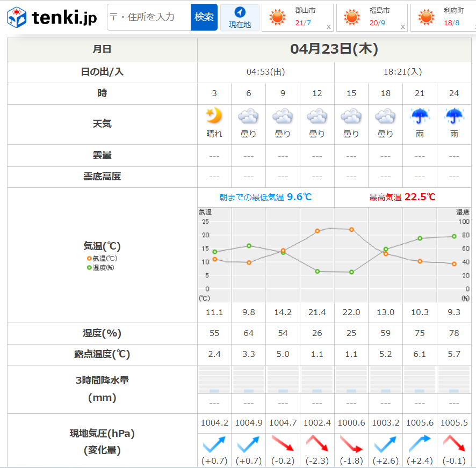Remove 郡山市 from saved locations
This screenshot has height=468, width=476.
[328, 27]
